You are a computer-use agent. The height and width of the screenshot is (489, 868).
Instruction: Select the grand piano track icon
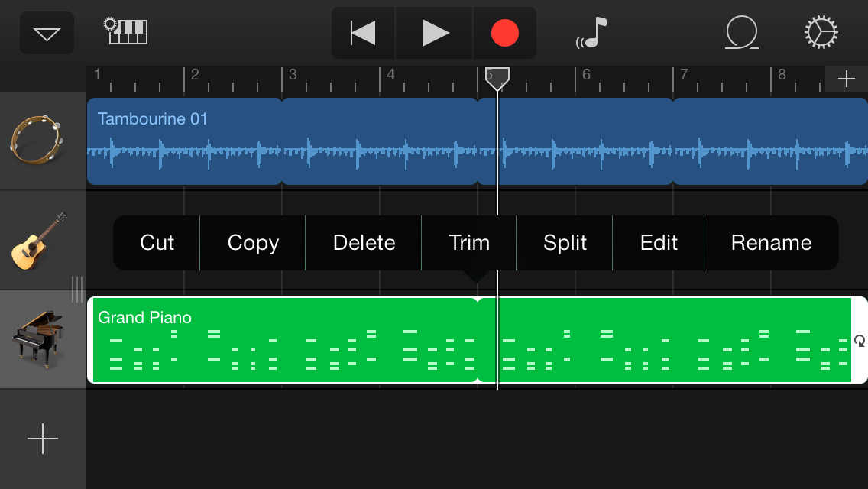[x=39, y=339]
